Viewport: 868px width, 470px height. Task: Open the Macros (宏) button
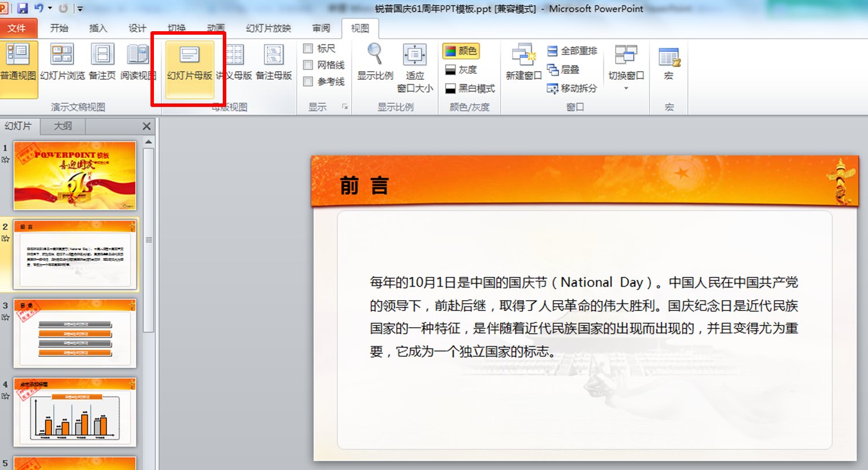coord(669,62)
